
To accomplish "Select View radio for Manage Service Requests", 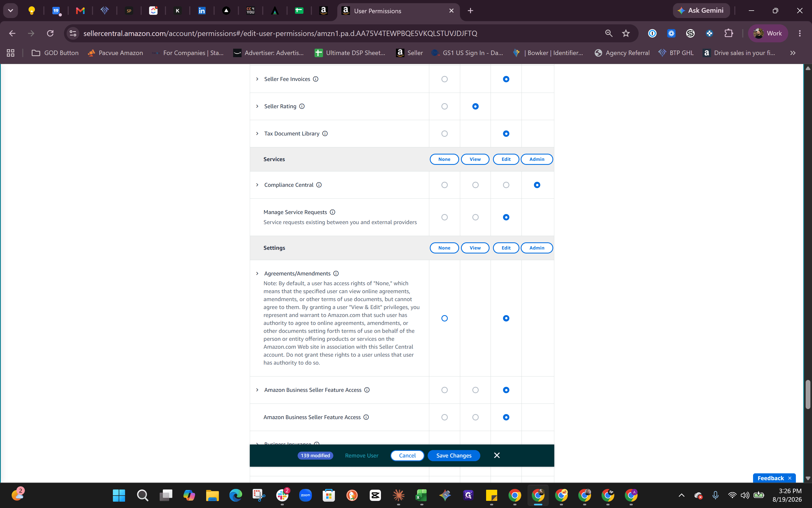I will pos(475,217).
